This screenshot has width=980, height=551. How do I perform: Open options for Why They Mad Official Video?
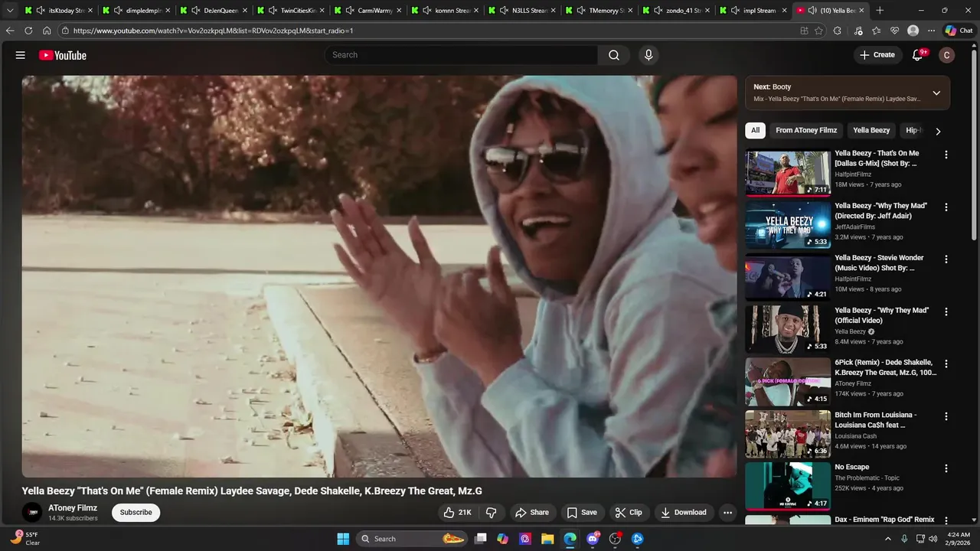[x=946, y=311]
